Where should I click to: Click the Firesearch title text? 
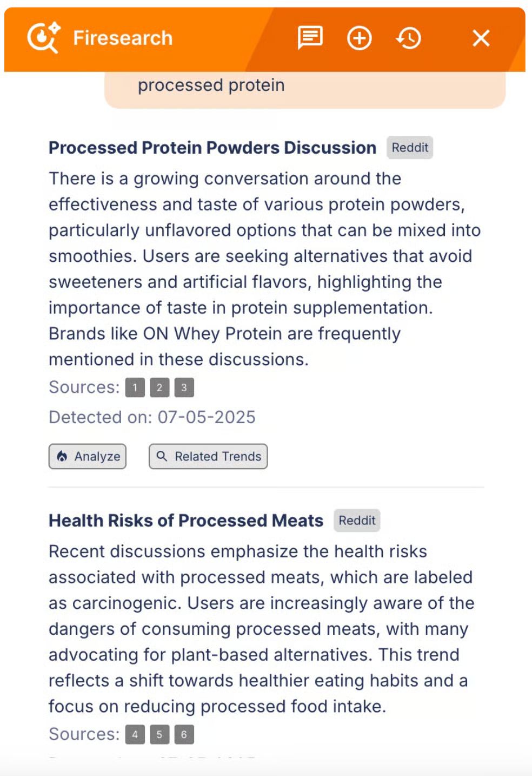click(x=123, y=38)
